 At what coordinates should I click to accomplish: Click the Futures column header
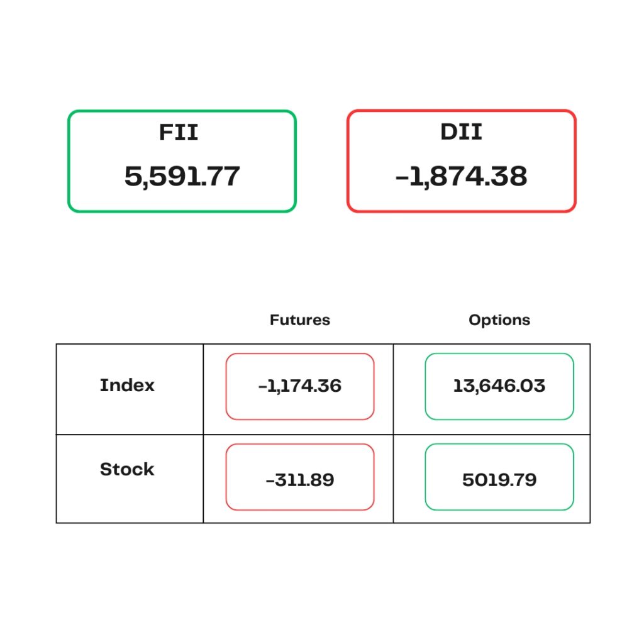[x=300, y=320]
